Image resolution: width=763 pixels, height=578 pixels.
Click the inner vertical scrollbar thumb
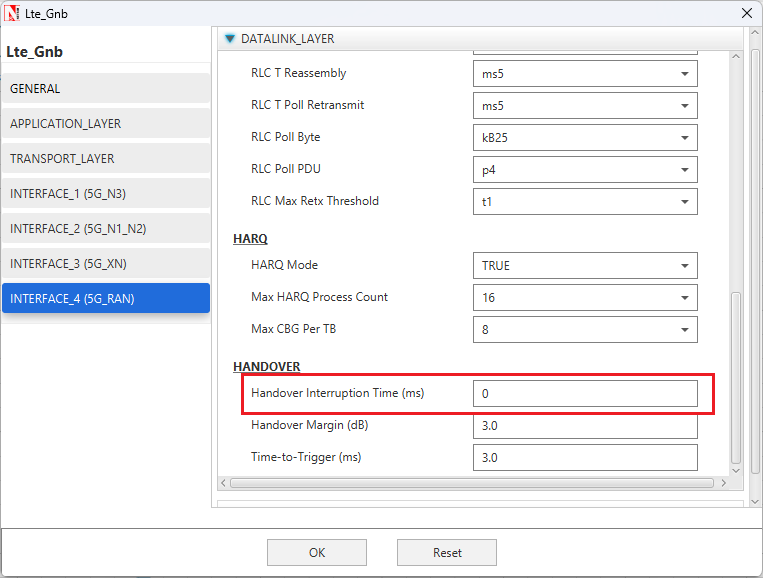736,378
